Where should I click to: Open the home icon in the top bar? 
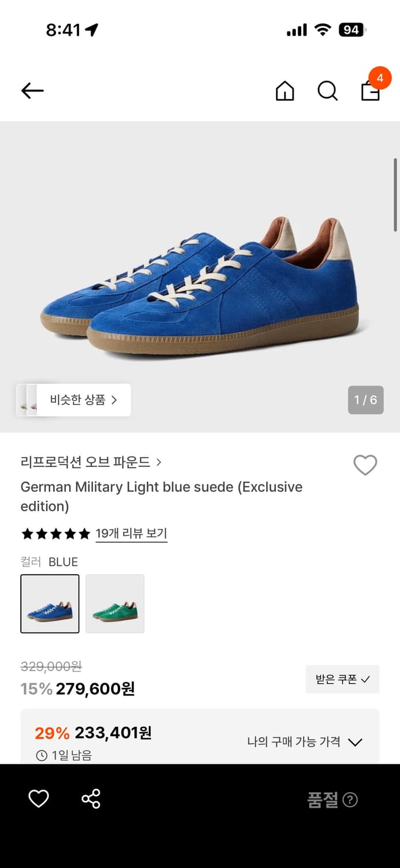click(x=284, y=91)
